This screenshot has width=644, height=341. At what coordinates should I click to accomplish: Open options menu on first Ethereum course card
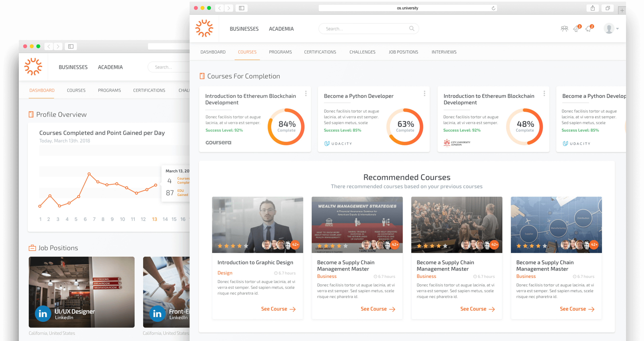pyautogui.click(x=306, y=93)
